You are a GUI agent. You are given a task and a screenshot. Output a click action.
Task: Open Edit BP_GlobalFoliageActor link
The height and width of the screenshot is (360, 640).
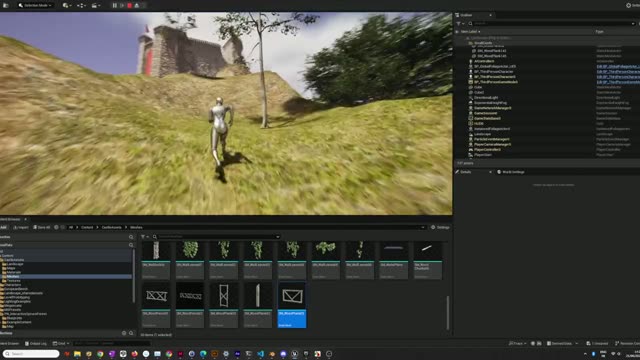tap(618, 66)
